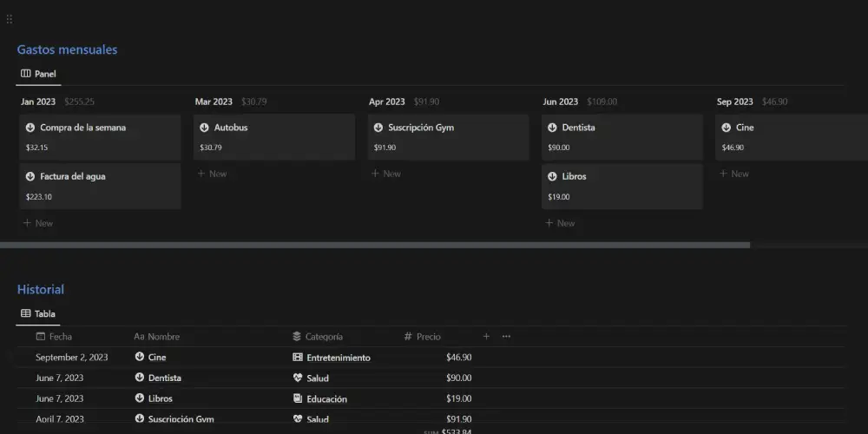Open the Categoría column header menu
Viewport: 868px width, 434px height.
point(324,337)
